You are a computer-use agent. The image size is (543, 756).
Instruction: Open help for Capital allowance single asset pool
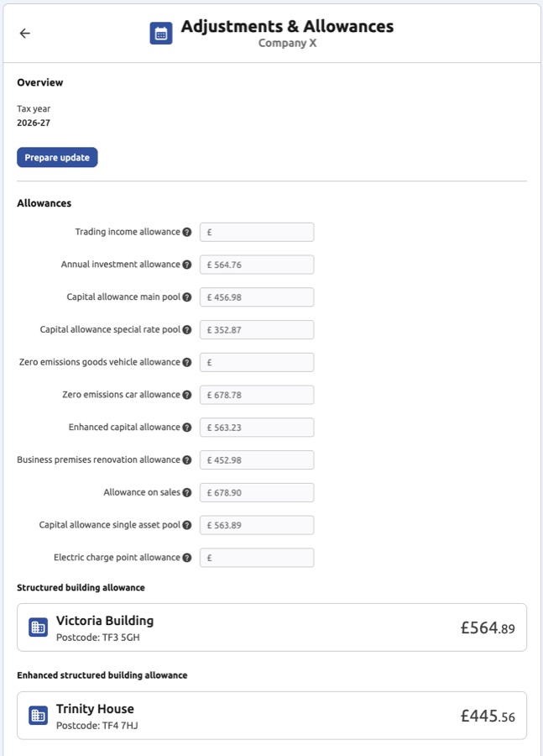186,525
